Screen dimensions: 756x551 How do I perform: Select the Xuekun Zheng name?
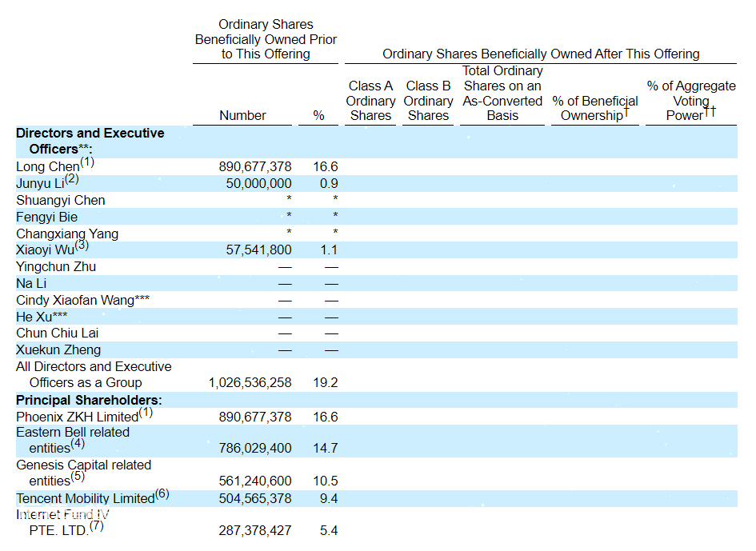click(x=58, y=350)
